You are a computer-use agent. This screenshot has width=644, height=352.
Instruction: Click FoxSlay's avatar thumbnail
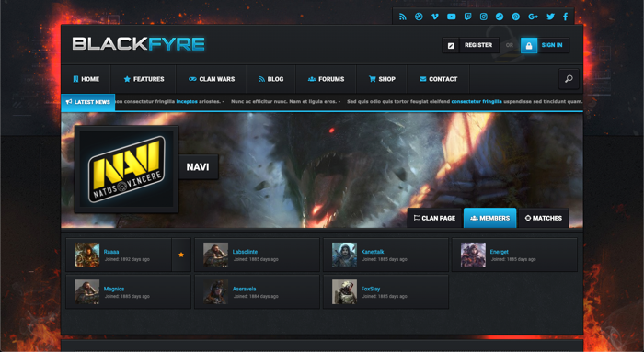coord(344,291)
